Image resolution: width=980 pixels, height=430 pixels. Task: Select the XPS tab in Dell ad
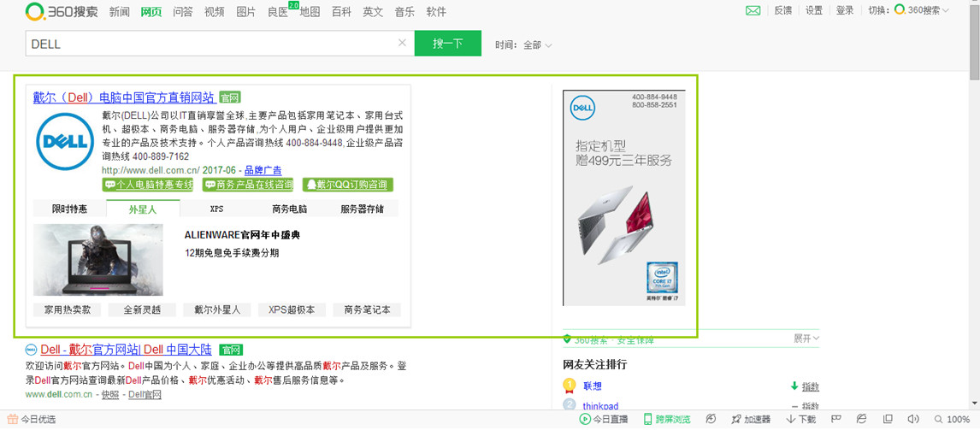(x=217, y=209)
